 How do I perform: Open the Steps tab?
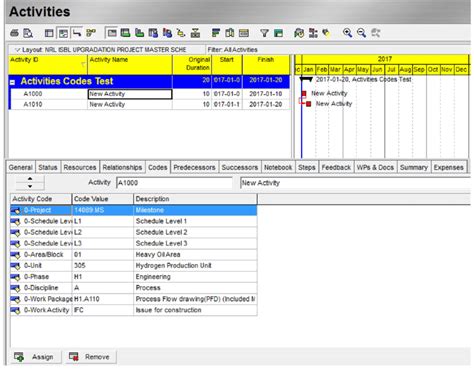click(x=307, y=167)
